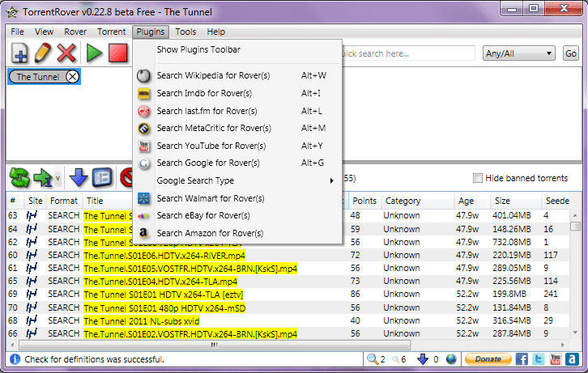The width and height of the screenshot is (588, 373).
Task: Choose Search Amazon for Rover(s)
Action: coord(237,233)
